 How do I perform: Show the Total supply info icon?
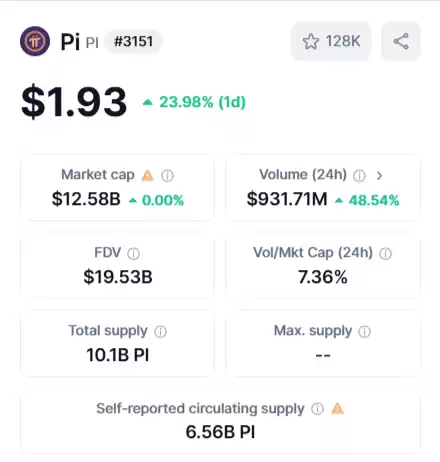pos(160,332)
